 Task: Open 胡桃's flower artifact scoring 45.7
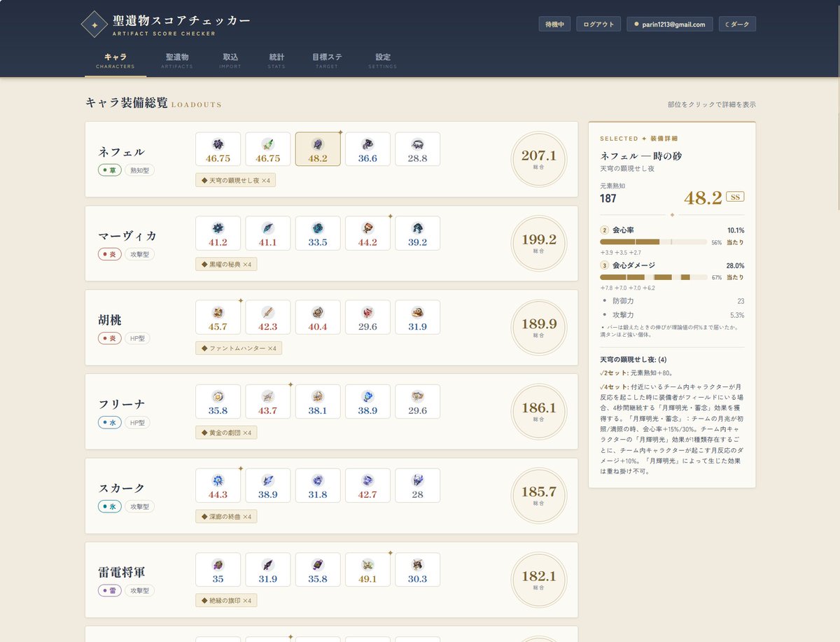point(218,317)
